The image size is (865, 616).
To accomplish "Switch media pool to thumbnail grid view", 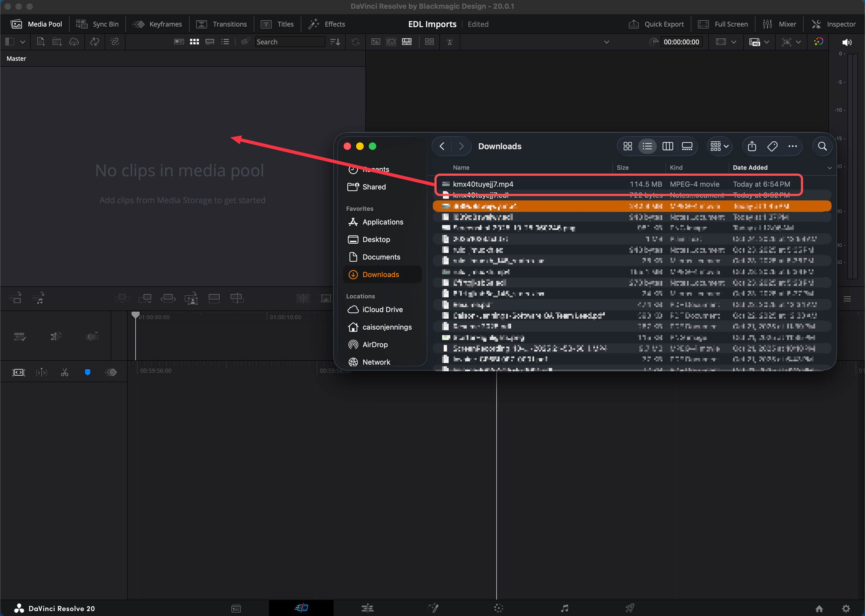I will point(195,42).
